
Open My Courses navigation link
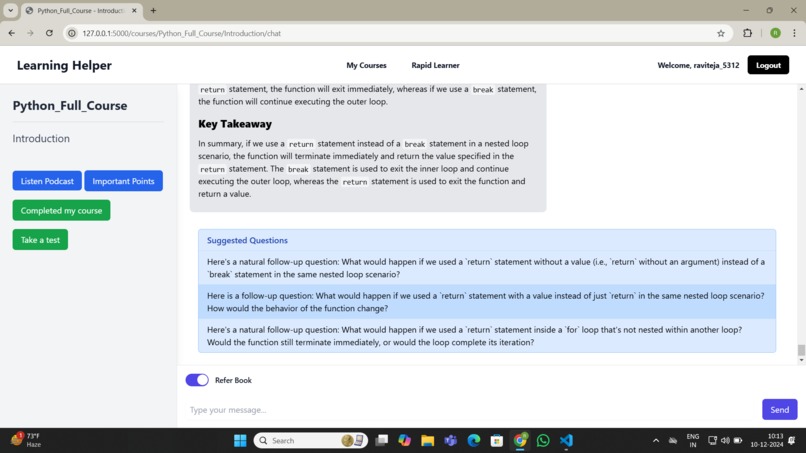(366, 65)
